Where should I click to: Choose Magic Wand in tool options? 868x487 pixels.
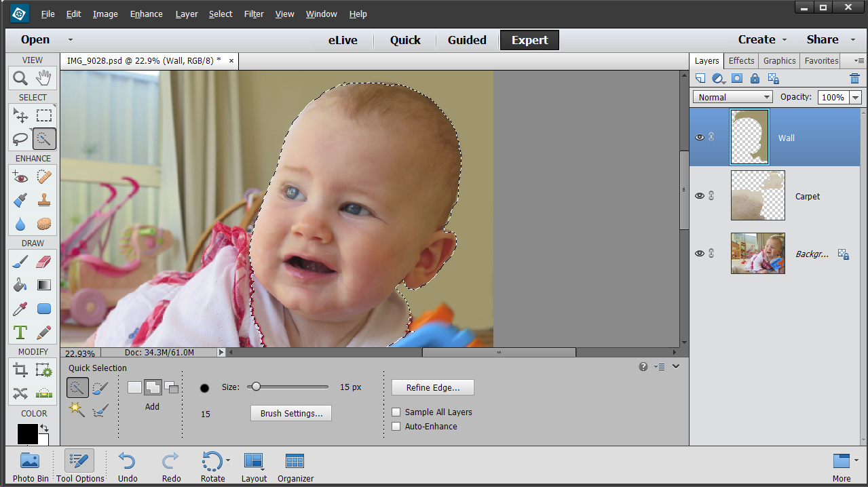pos(77,410)
